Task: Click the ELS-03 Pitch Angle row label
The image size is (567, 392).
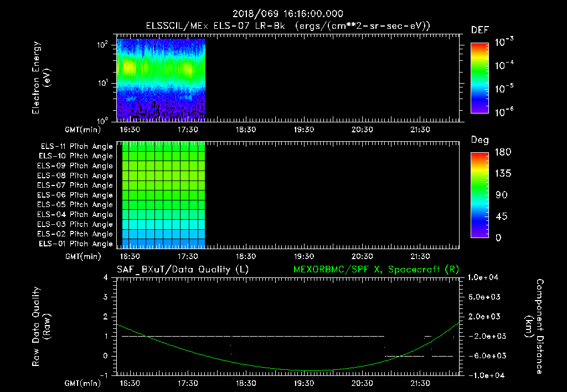Action: click(75, 225)
